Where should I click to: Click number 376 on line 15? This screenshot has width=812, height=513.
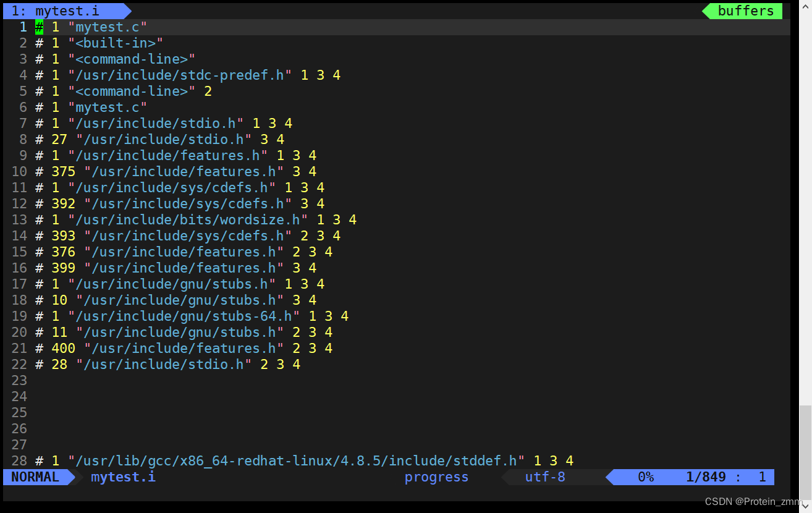pyautogui.click(x=63, y=252)
